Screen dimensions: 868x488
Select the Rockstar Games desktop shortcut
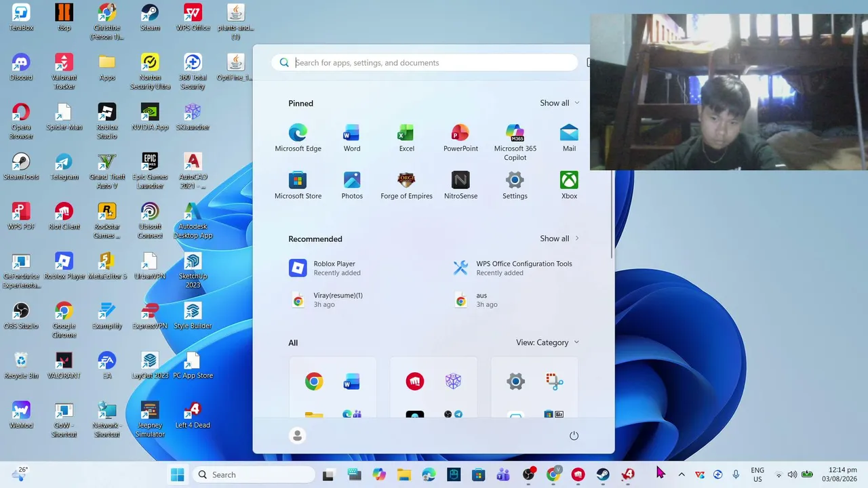107,220
